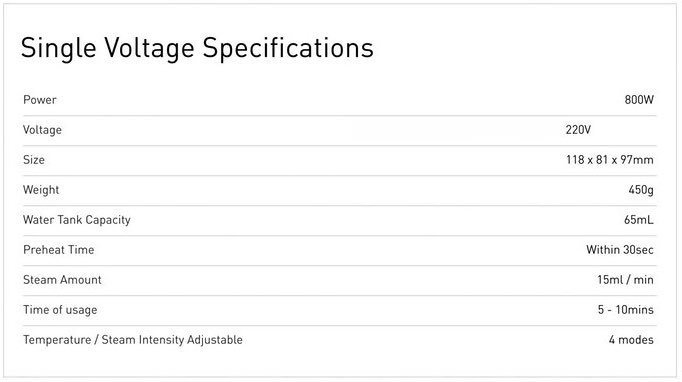The width and height of the screenshot is (682, 382).
Task: Select the Weight label
Action: (x=41, y=190)
